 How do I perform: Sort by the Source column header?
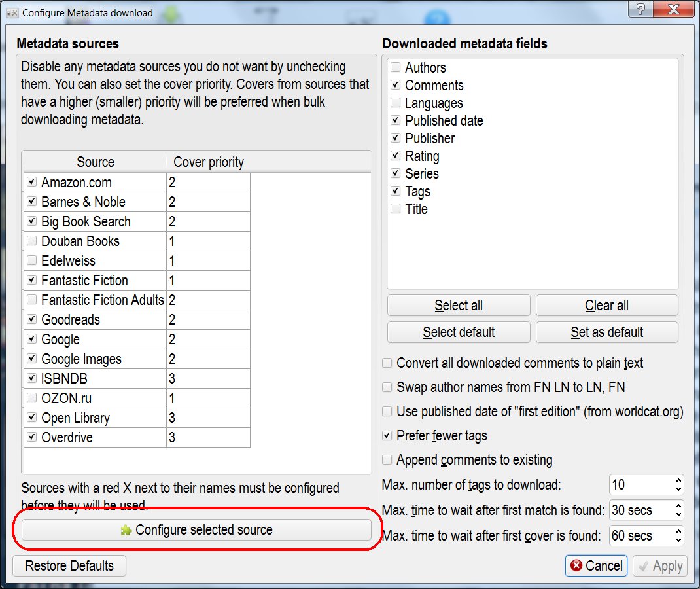[x=94, y=162]
